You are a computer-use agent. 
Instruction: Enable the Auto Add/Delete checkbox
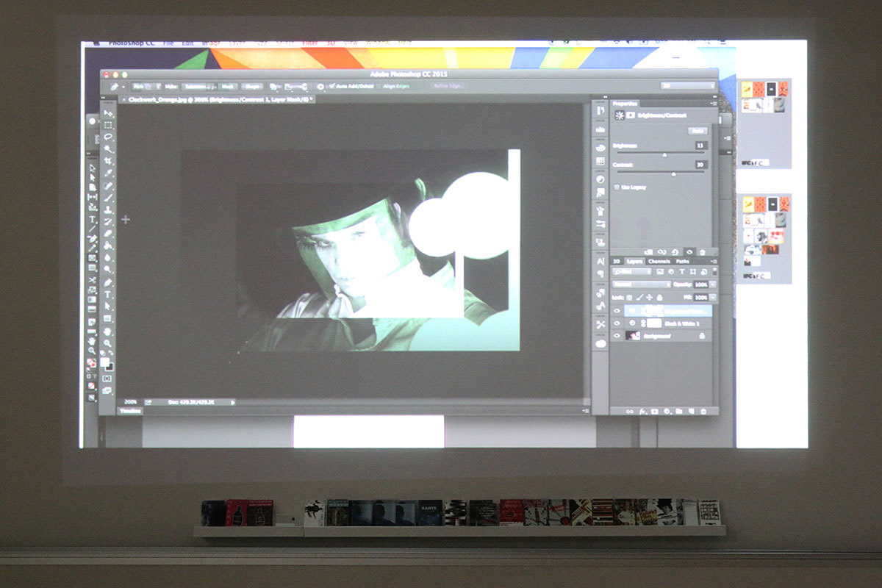[332, 86]
